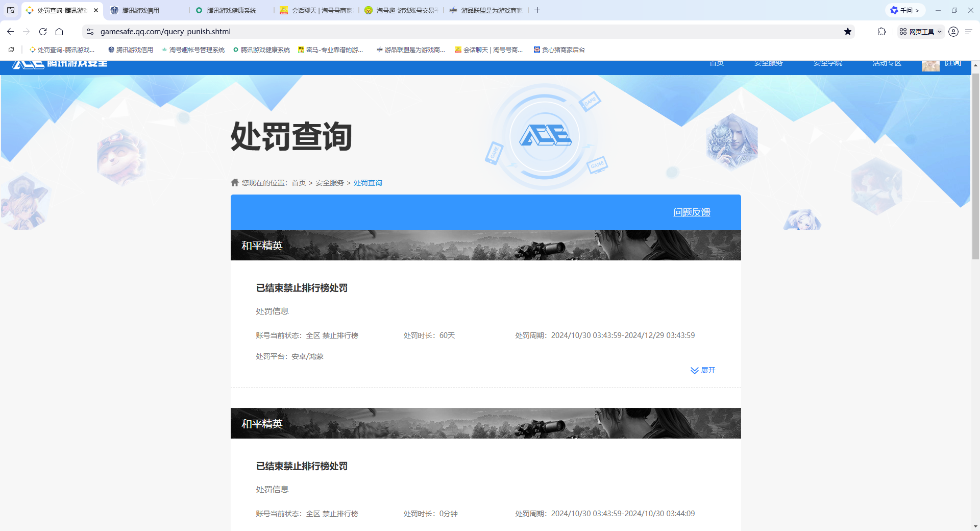Close the 处罚查询 tab
This screenshot has width=980, height=531.
pyautogui.click(x=96, y=10)
